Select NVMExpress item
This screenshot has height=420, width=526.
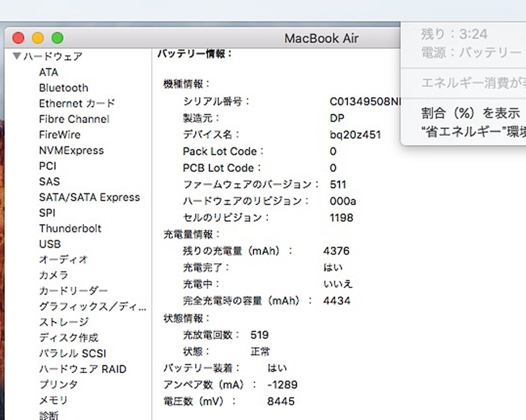tap(71, 151)
